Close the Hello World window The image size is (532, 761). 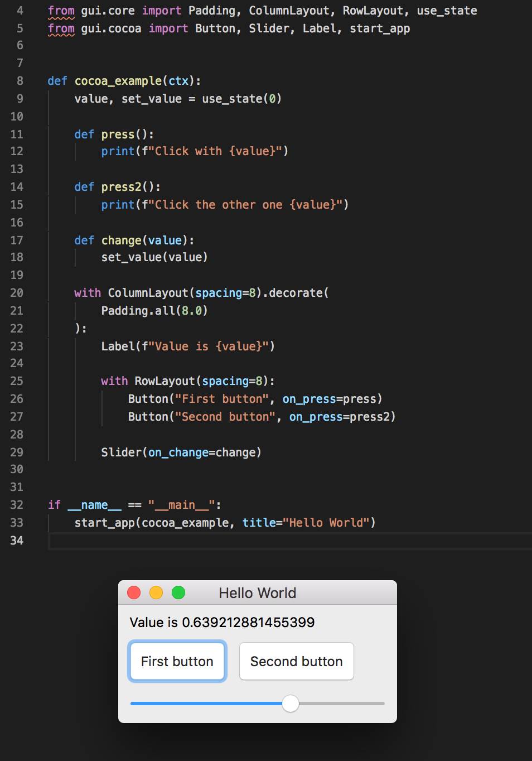click(134, 593)
